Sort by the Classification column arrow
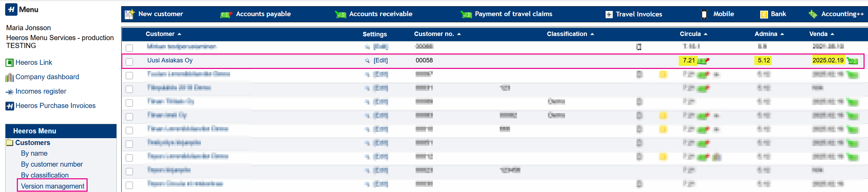The width and height of the screenshot is (868, 192). click(592, 34)
